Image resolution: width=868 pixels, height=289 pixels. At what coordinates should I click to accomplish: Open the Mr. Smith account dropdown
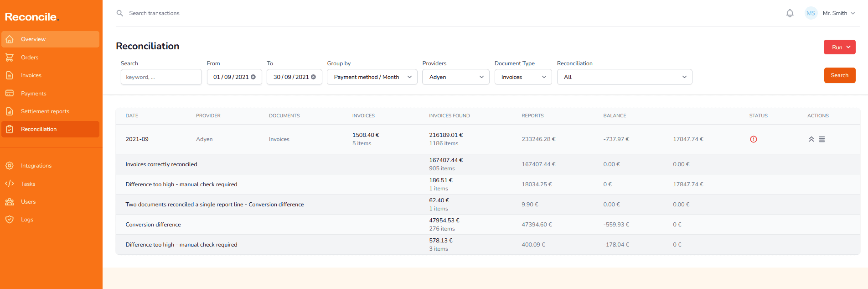(839, 13)
